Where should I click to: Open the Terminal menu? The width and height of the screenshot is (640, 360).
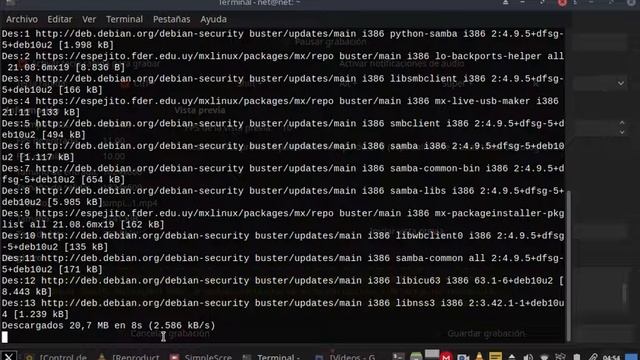(x=124, y=19)
